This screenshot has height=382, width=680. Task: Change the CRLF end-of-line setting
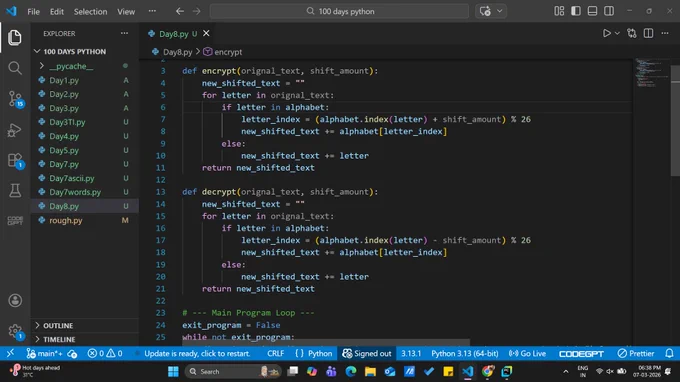pos(275,353)
